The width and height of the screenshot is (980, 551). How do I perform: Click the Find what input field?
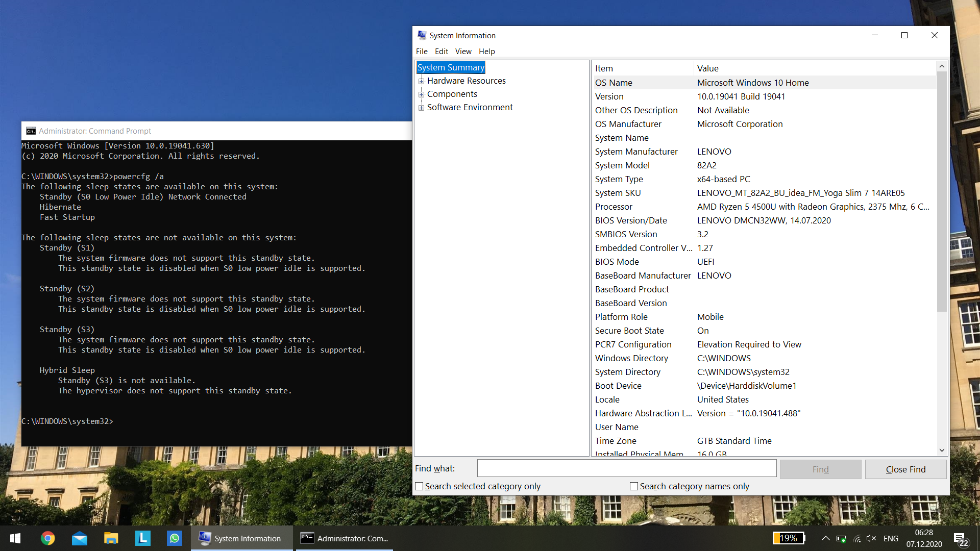tap(627, 468)
